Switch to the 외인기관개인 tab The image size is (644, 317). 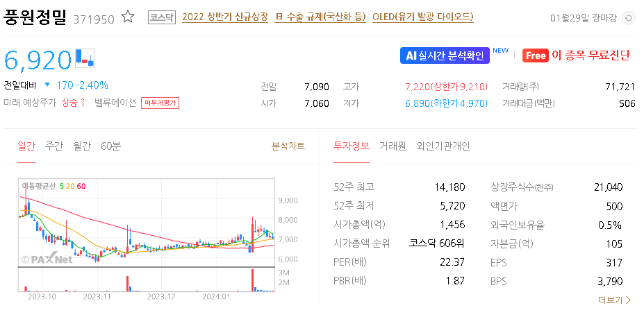[x=443, y=146]
